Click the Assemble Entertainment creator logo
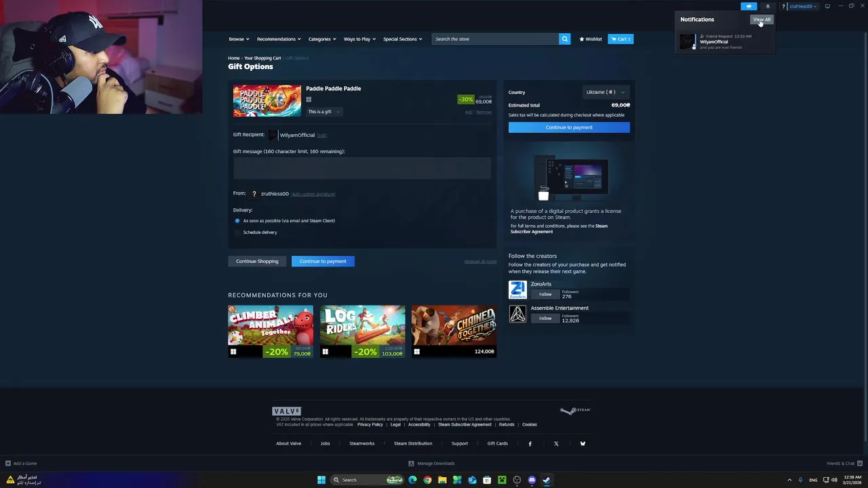Image resolution: width=868 pixels, height=488 pixels. [517, 314]
